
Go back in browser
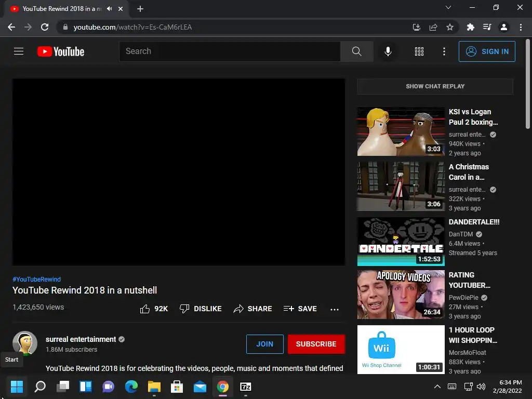tap(11, 27)
